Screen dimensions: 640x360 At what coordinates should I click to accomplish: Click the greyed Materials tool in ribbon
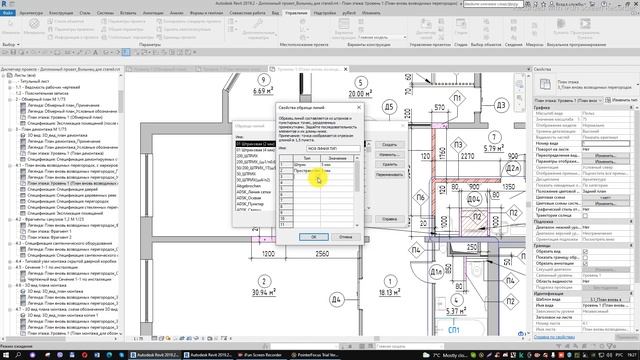(34, 26)
